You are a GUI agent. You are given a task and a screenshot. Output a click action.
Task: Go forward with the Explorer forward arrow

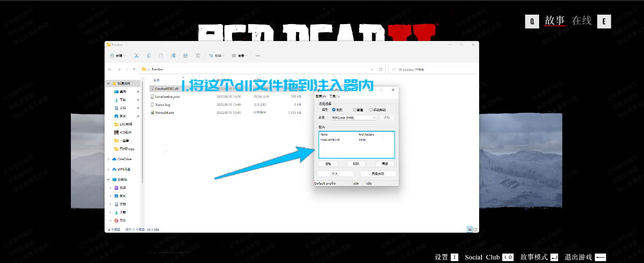pyautogui.click(x=120, y=69)
